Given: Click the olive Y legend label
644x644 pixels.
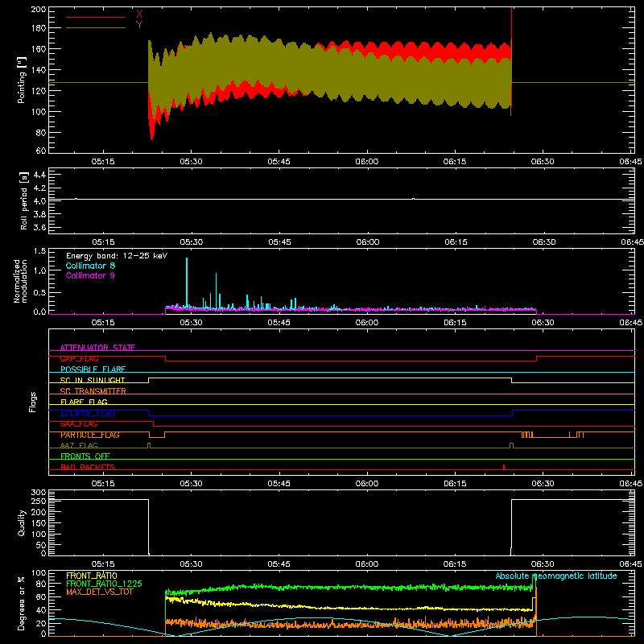Looking at the screenshot, I should pyautogui.click(x=139, y=25).
